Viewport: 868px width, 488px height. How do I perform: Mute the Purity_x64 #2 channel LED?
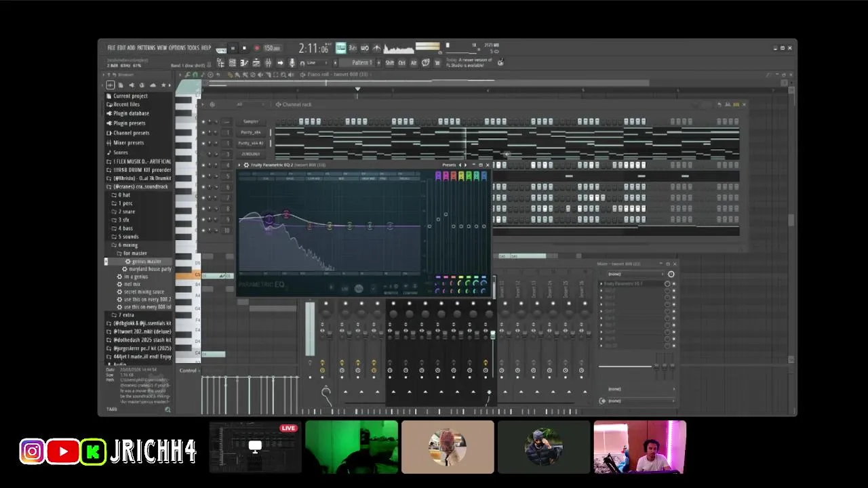click(x=203, y=144)
